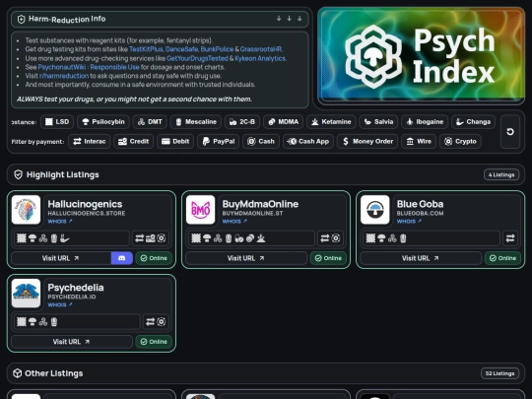Open the GetYourDrugsTested link
The height and width of the screenshot is (399, 532).
coord(197,58)
